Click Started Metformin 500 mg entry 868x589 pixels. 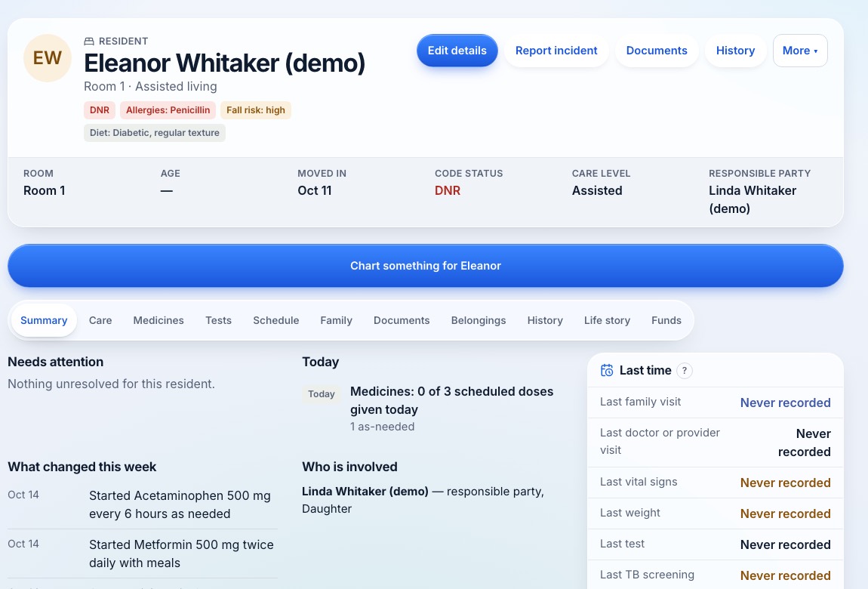tap(182, 554)
